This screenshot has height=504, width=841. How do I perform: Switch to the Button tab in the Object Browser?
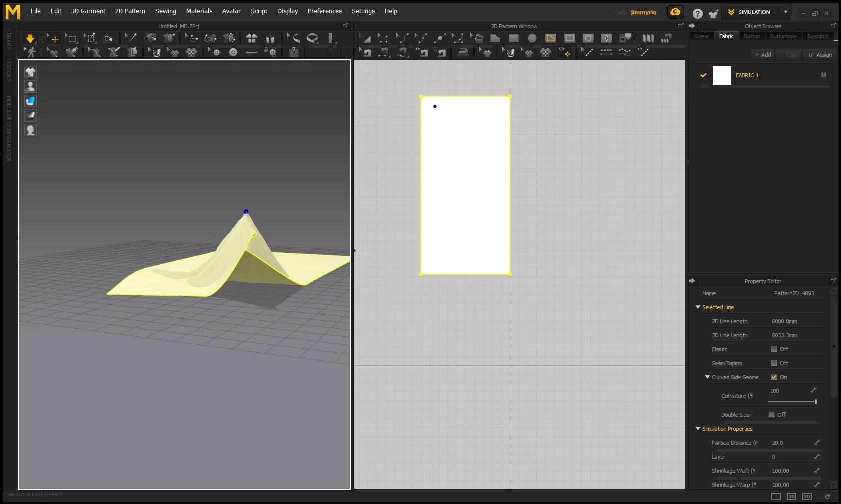[x=751, y=36]
